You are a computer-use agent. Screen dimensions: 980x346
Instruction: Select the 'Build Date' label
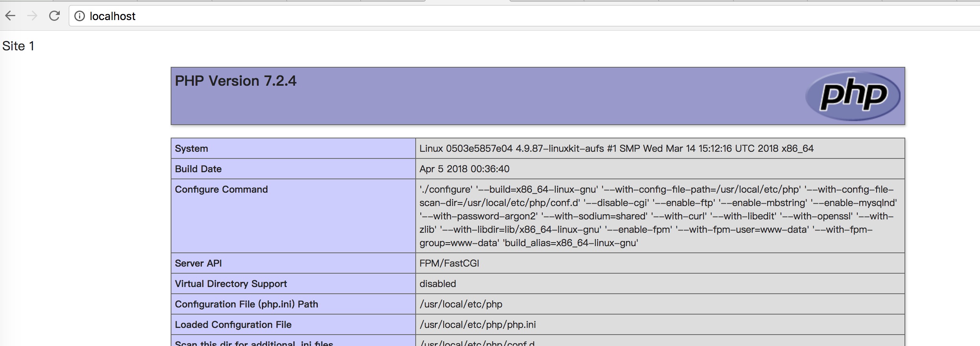(x=198, y=169)
